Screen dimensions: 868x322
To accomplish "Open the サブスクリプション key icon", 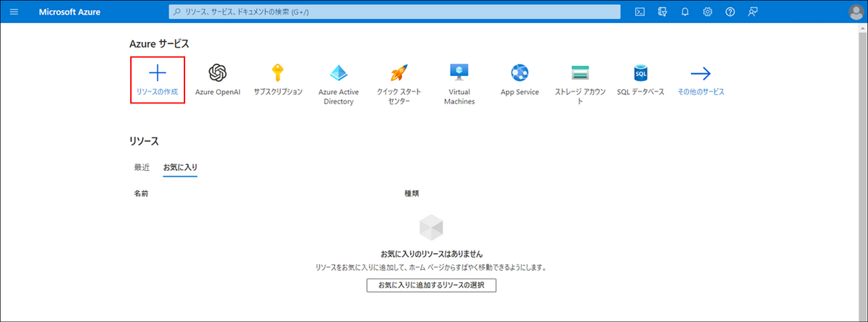I will click(278, 73).
